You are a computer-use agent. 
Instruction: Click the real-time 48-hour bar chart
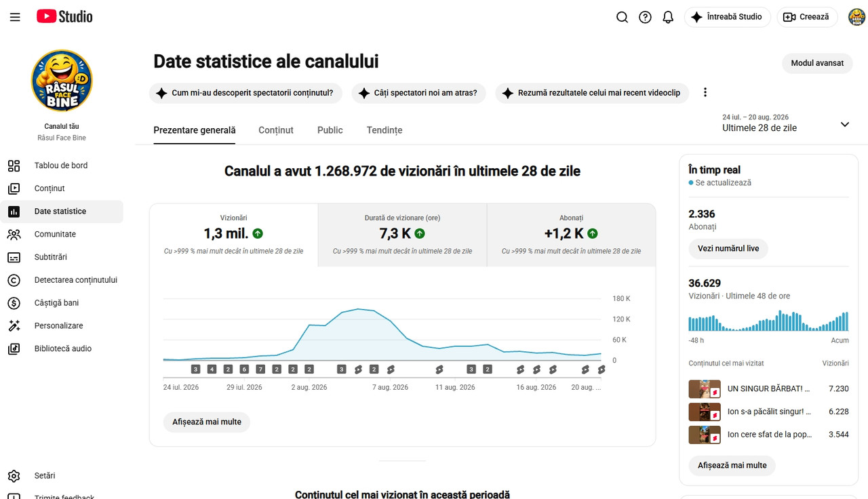pos(768,321)
